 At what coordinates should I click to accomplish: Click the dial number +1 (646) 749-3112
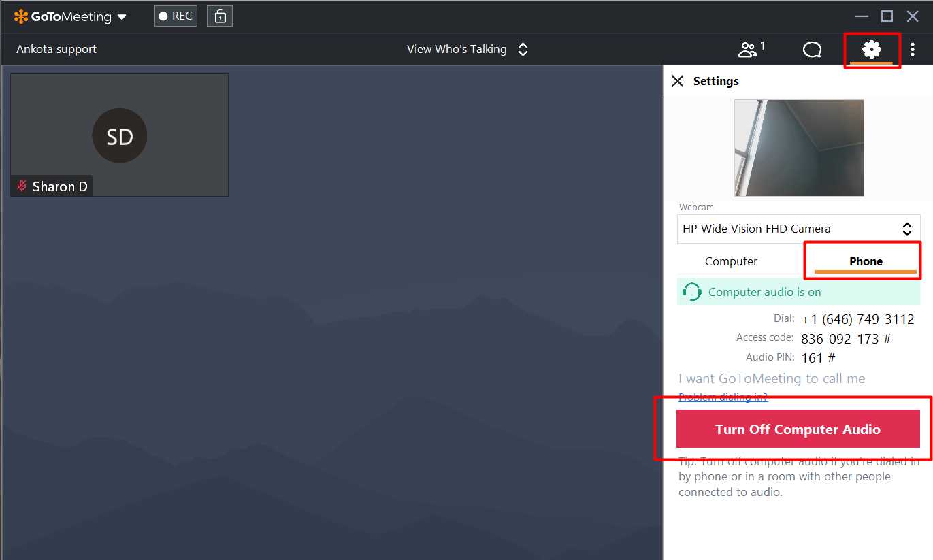(857, 319)
